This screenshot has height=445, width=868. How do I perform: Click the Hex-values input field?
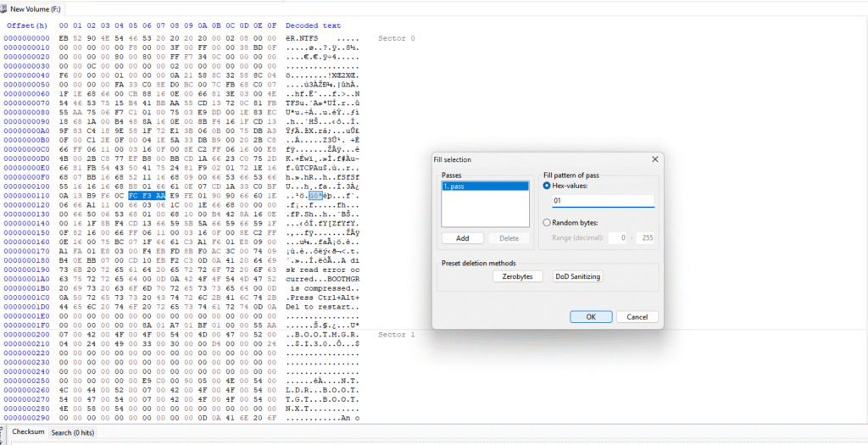(603, 202)
